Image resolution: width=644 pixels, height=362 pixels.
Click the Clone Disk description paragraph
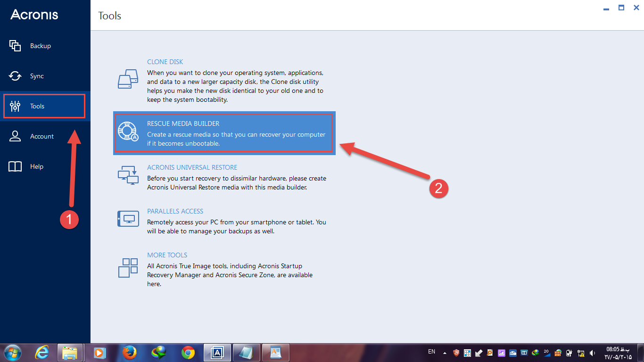(235, 86)
